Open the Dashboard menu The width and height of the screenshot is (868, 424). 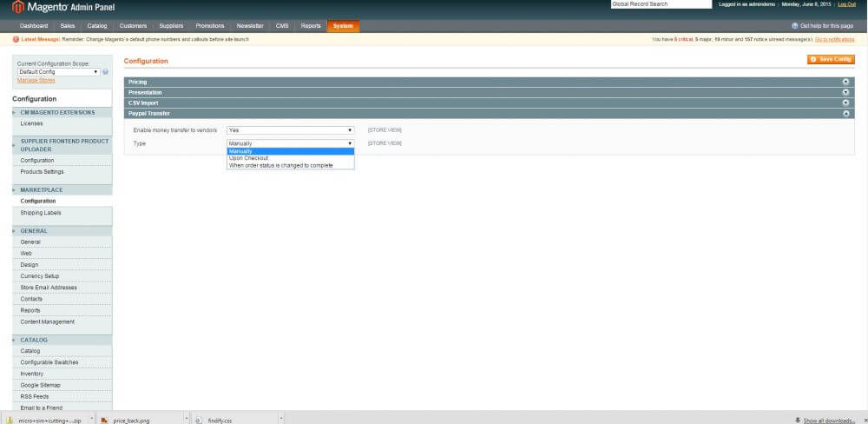[x=34, y=26]
